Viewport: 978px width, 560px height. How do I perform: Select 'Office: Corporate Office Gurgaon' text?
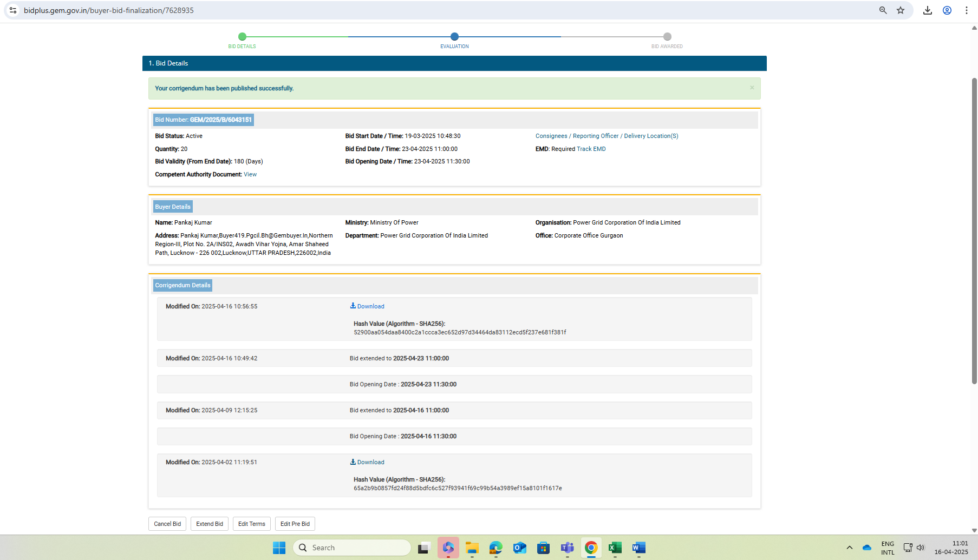[579, 235]
